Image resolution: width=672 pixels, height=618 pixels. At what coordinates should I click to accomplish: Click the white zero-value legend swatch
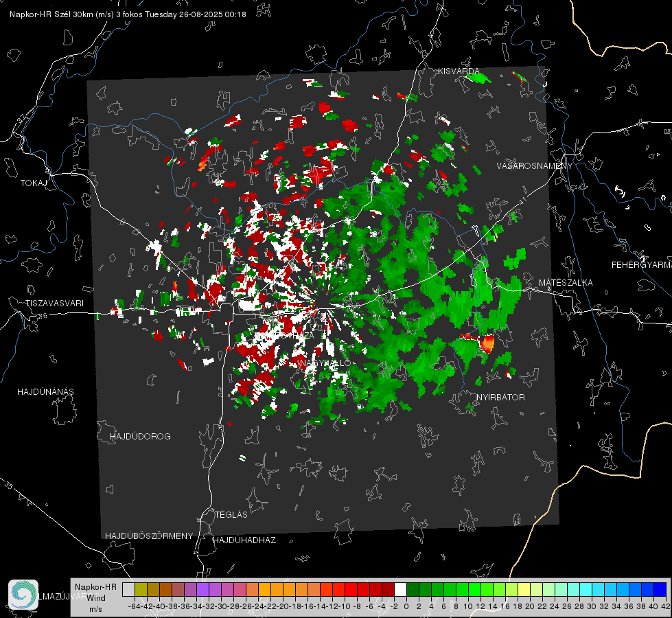coord(400,589)
